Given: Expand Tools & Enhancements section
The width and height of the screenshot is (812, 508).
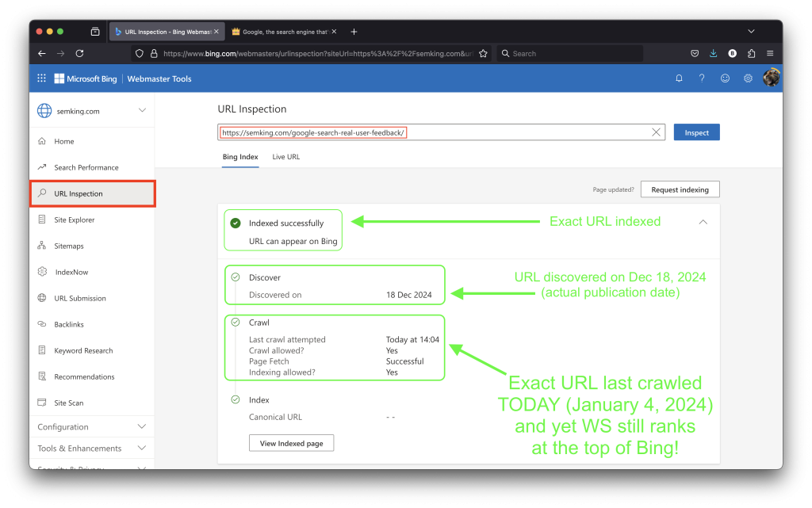Looking at the screenshot, I should 92,448.
